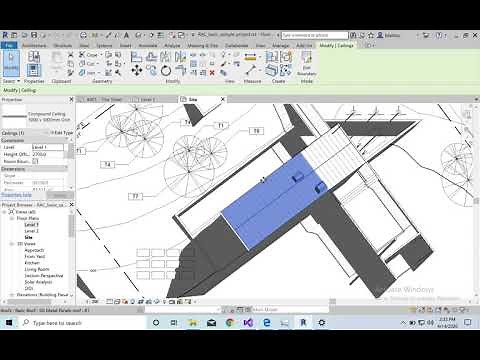This screenshot has width=480, height=360.
Task: Click the Offset tool icon
Action: tap(151, 57)
